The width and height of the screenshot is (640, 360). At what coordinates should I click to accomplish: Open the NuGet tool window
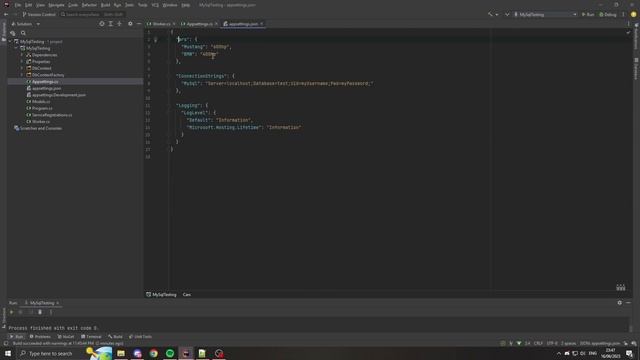pyautogui.click(x=66, y=337)
